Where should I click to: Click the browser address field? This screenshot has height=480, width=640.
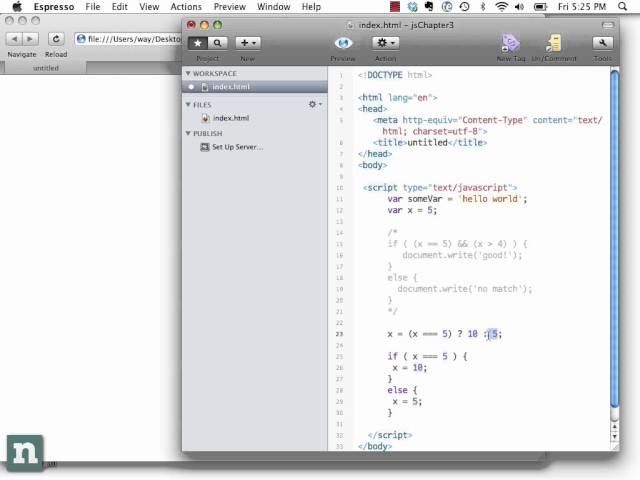pyautogui.click(x=130, y=39)
